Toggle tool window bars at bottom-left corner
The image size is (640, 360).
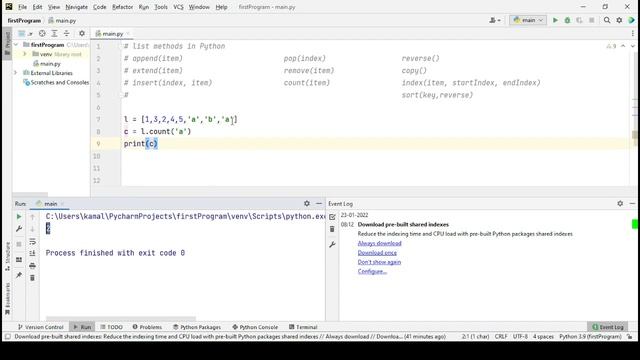[x=7, y=337]
